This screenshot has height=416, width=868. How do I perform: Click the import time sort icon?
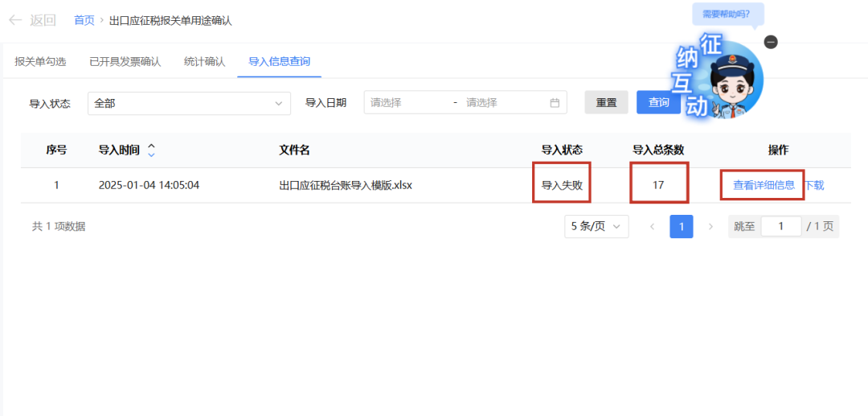pos(151,150)
